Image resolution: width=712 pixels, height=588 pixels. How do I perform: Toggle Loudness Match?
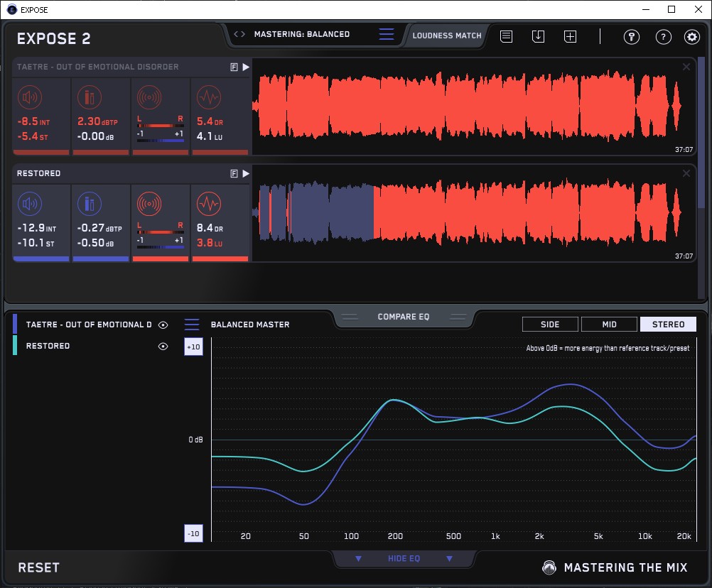pyautogui.click(x=447, y=36)
